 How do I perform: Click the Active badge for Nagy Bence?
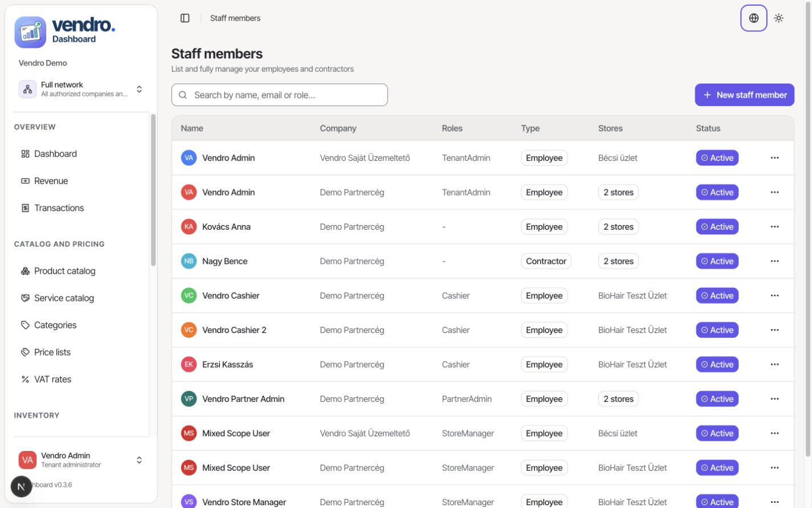pos(717,261)
